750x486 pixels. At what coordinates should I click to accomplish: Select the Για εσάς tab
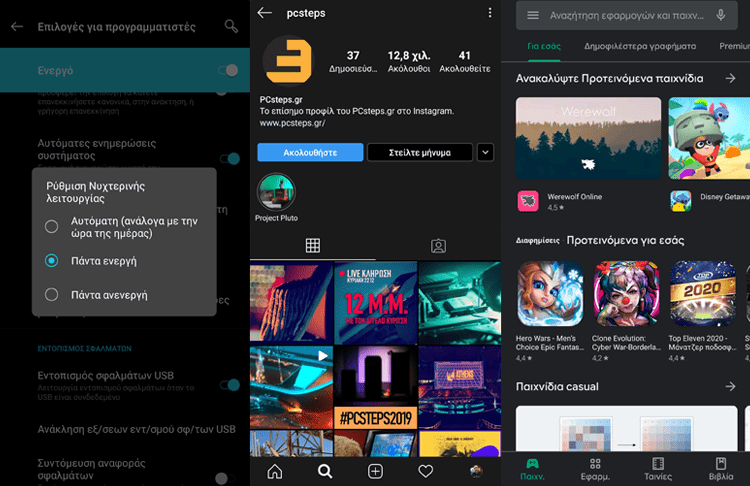(x=544, y=46)
